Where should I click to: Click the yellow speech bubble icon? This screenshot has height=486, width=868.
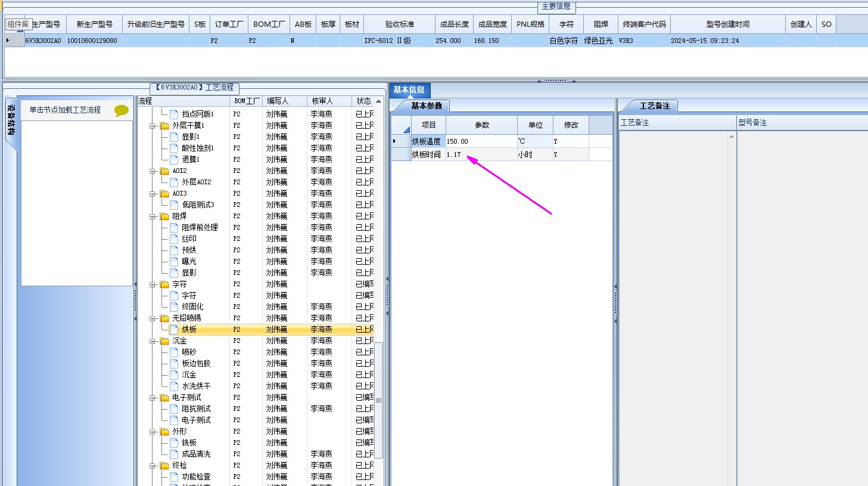click(x=122, y=110)
